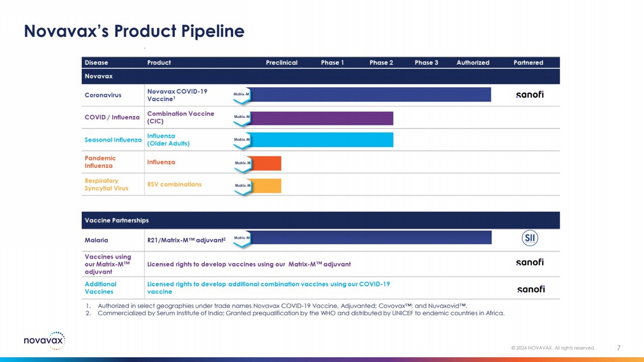Click the Novavax logo at the bottom left
The width and height of the screenshot is (644, 362).
coord(44,341)
